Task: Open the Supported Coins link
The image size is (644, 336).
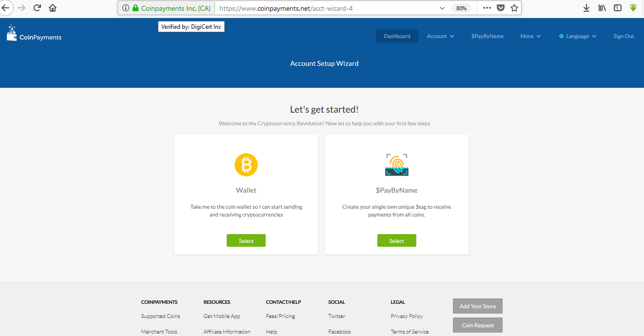Action: point(160,316)
